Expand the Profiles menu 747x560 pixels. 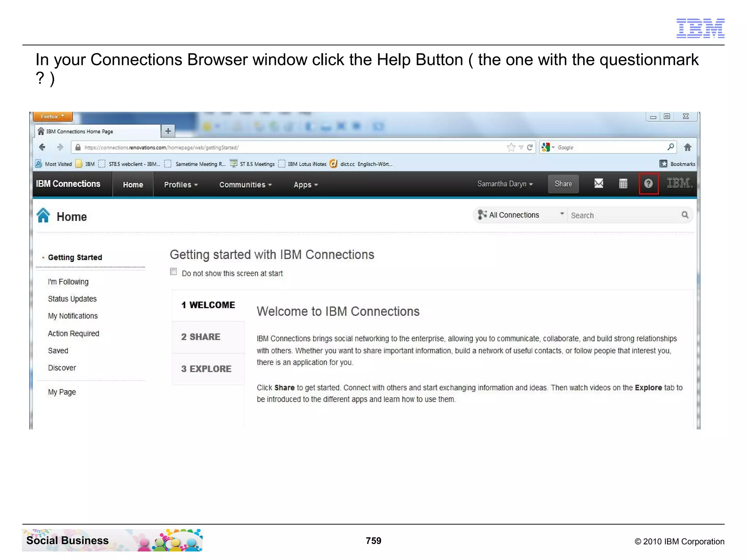181,184
